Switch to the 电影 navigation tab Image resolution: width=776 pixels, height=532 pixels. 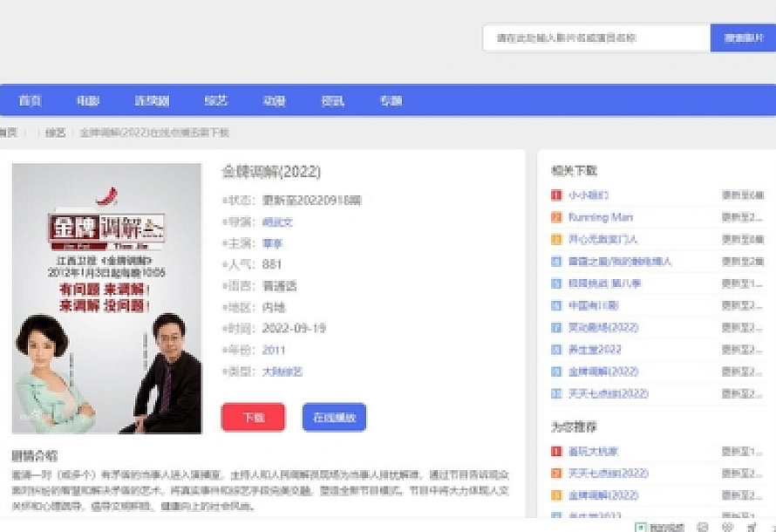click(x=87, y=101)
